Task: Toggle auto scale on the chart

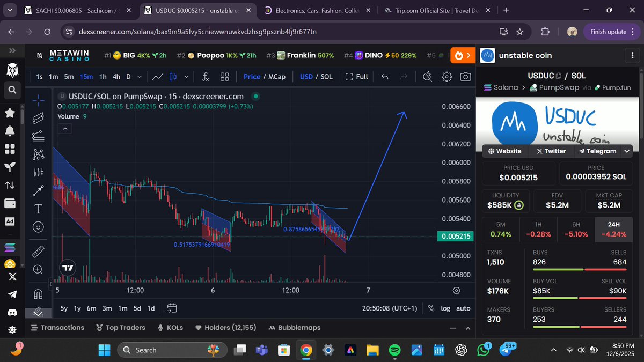Action: click(x=463, y=308)
